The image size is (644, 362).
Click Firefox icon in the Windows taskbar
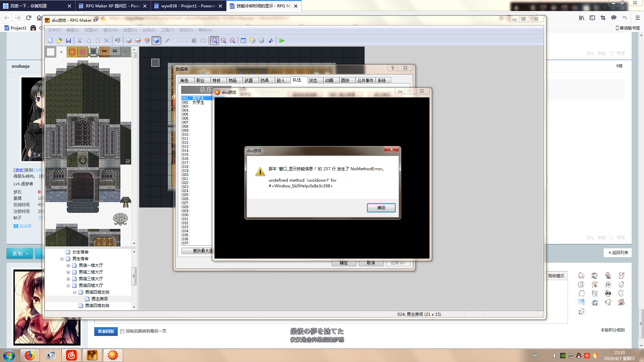30,355
